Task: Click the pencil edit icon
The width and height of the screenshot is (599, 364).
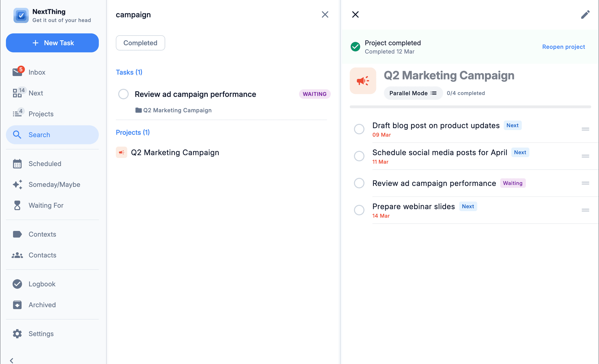Action: click(585, 15)
